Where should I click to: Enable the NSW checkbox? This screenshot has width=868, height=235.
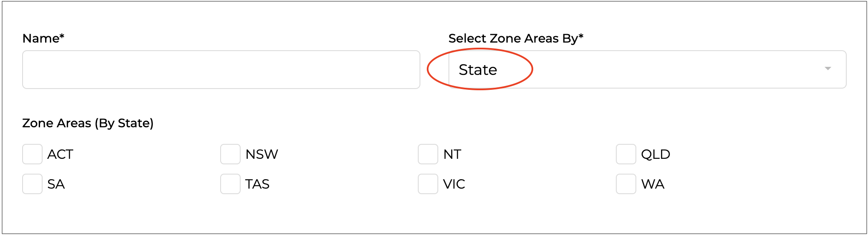pyautogui.click(x=230, y=154)
